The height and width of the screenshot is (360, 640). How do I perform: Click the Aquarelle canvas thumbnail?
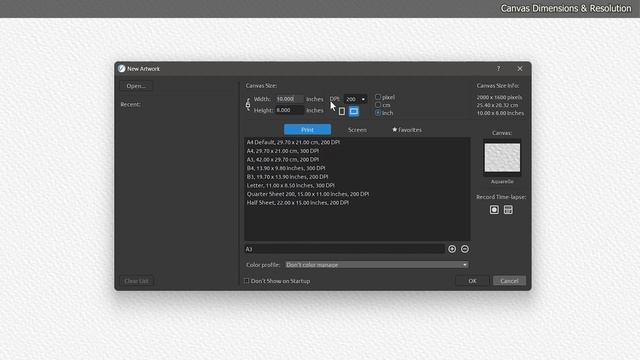tap(502, 158)
